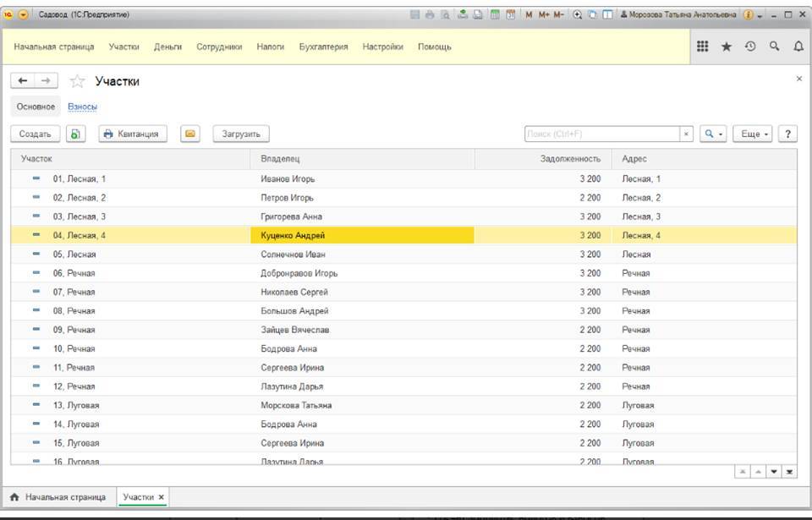
Task: Open Сотрудники menu section
Action: (219, 47)
